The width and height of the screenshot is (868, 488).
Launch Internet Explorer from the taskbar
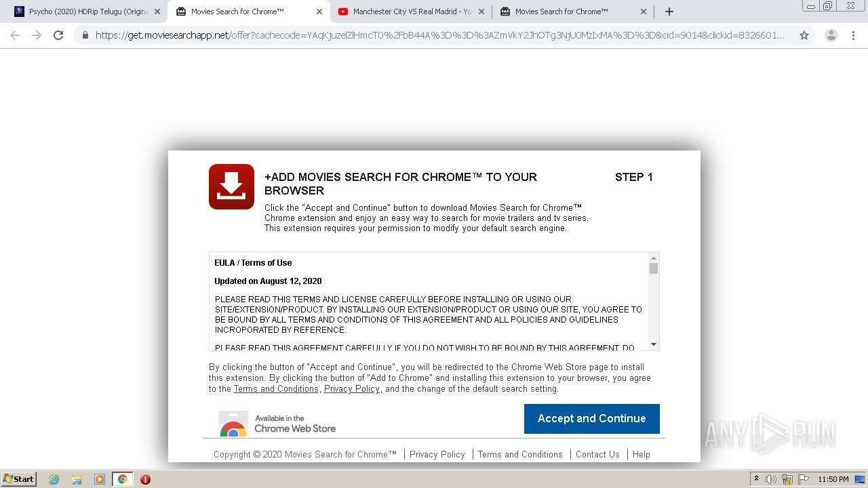pyautogui.click(x=54, y=479)
